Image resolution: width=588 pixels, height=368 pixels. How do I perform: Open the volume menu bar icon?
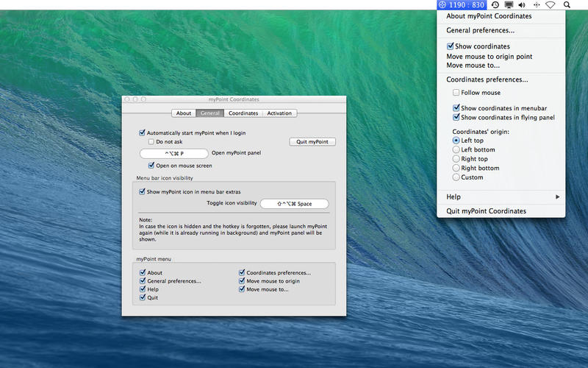522,5
